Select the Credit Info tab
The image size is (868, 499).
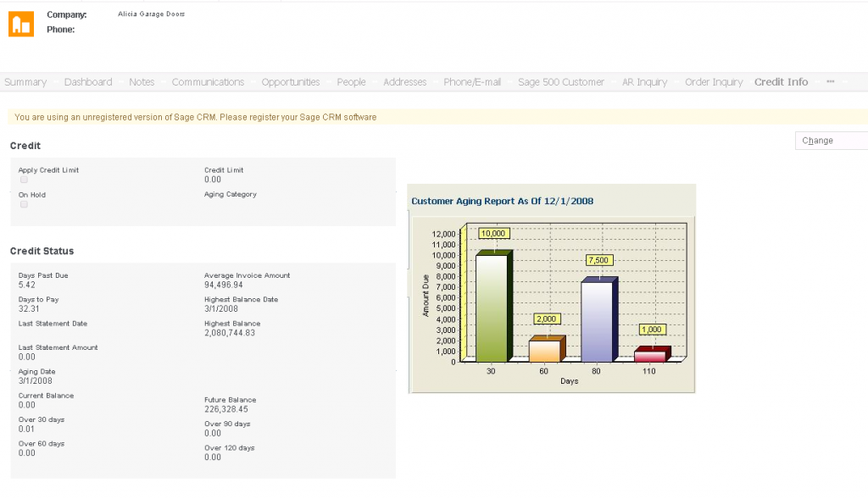click(x=781, y=82)
